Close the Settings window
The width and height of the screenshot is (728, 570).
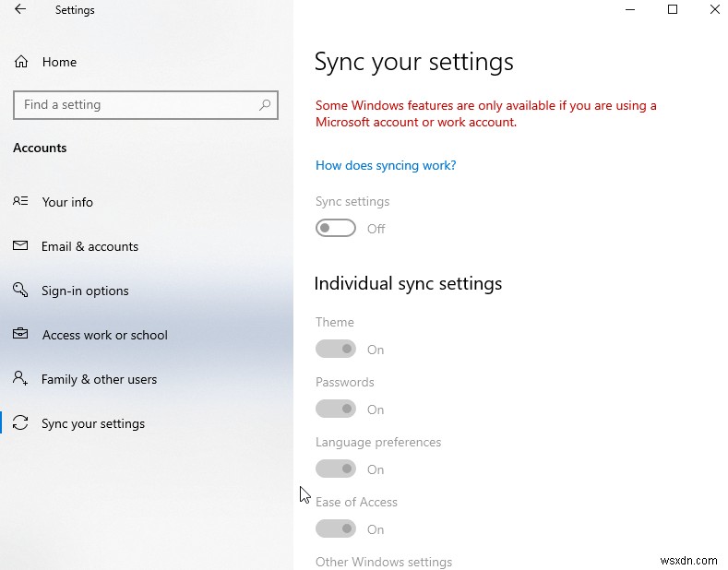(714, 9)
